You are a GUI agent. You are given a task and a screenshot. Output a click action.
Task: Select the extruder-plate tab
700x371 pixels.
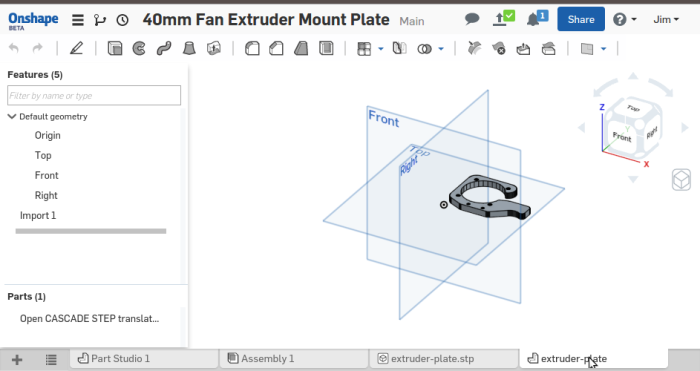click(594, 359)
